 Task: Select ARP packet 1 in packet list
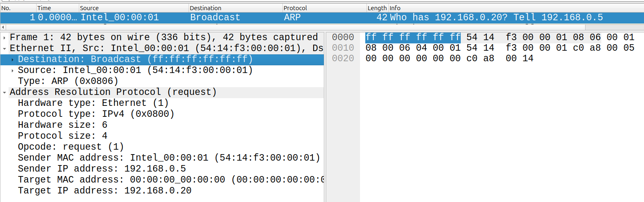(322, 17)
